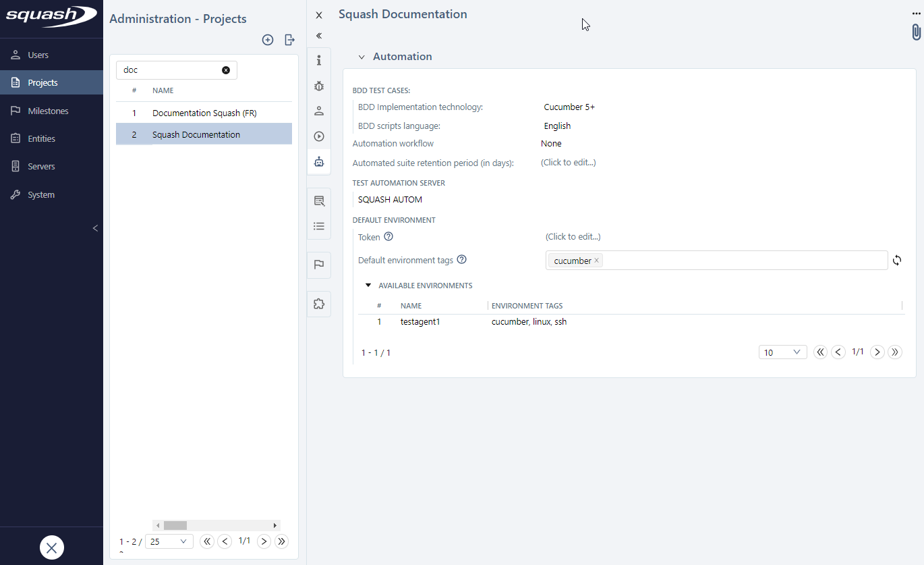
Task: Open the project information anchor icon
Action: (x=319, y=61)
